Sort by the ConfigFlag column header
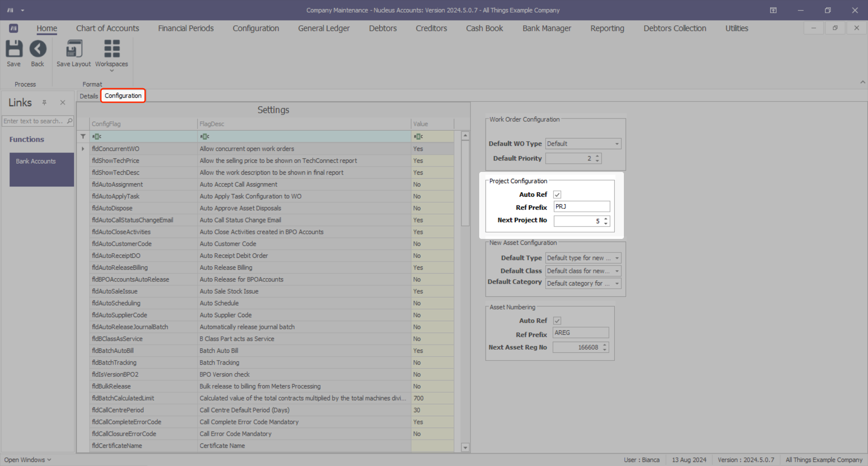Viewport: 868px width, 466px height. click(143, 124)
